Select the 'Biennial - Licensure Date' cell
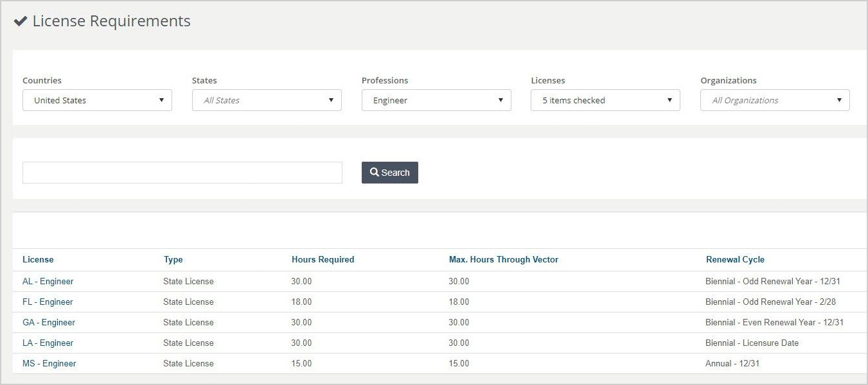Image resolution: width=868 pixels, height=385 pixels. point(752,343)
